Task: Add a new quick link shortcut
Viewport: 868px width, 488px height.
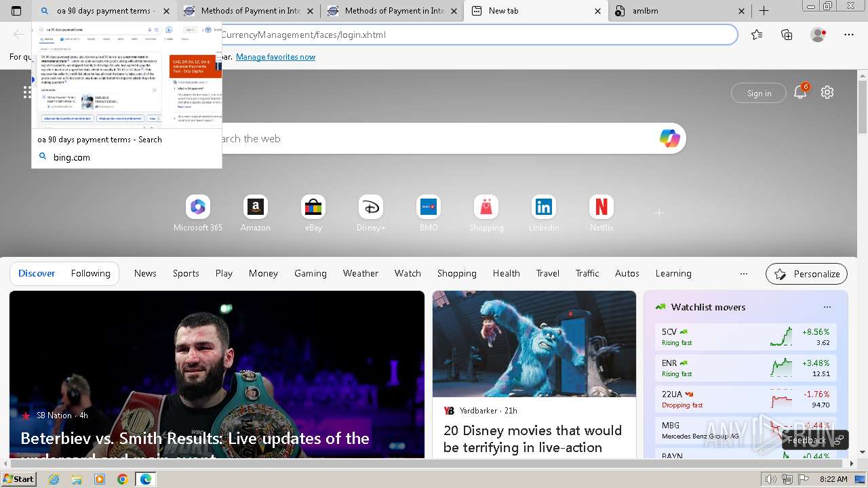Action: (658, 213)
